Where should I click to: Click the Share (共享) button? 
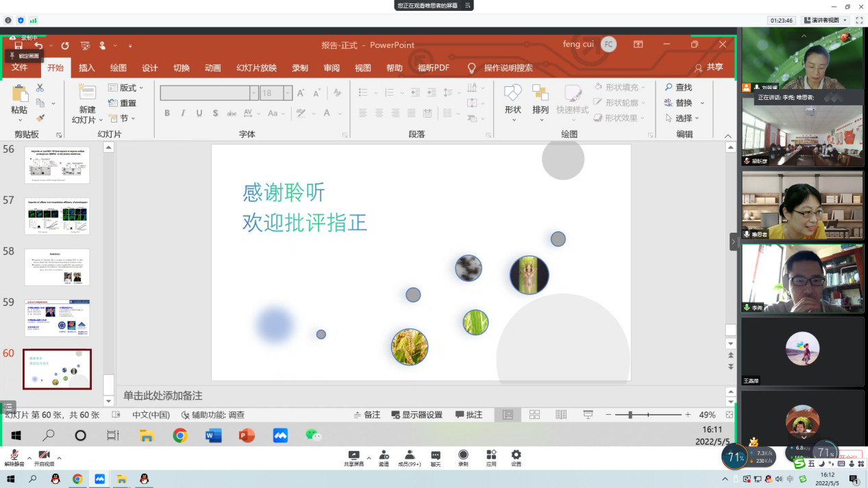click(x=709, y=67)
